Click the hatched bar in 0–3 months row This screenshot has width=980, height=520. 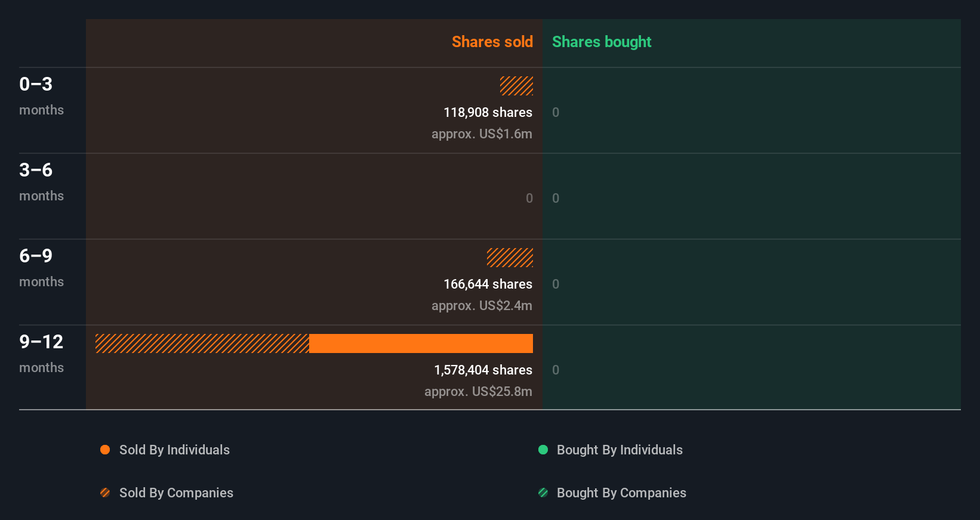click(516, 86)
